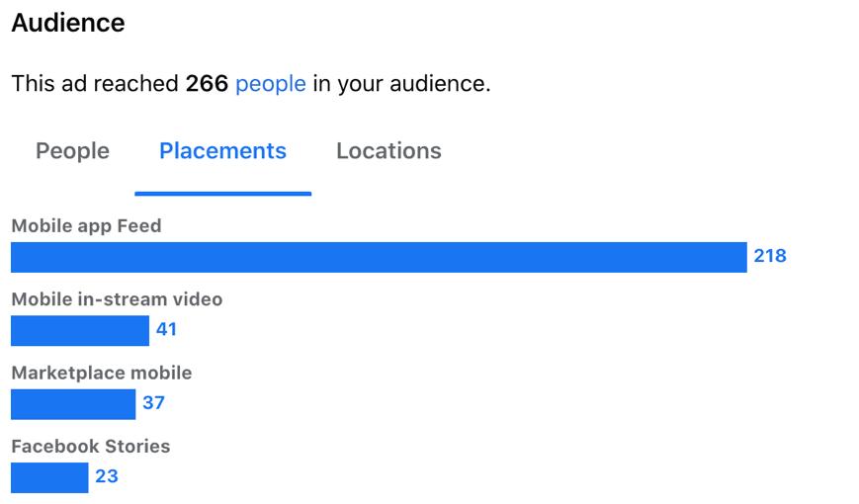Image resolution: width=859 pixels, height=504 pixels.
Task: Click the 'Mobile in-stream video' label
Action: (118, 299)
